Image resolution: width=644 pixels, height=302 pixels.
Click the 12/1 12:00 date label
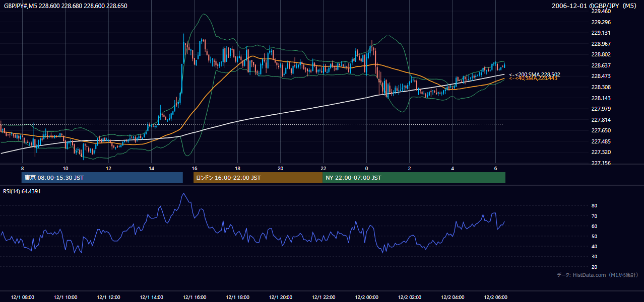(108, 297)
